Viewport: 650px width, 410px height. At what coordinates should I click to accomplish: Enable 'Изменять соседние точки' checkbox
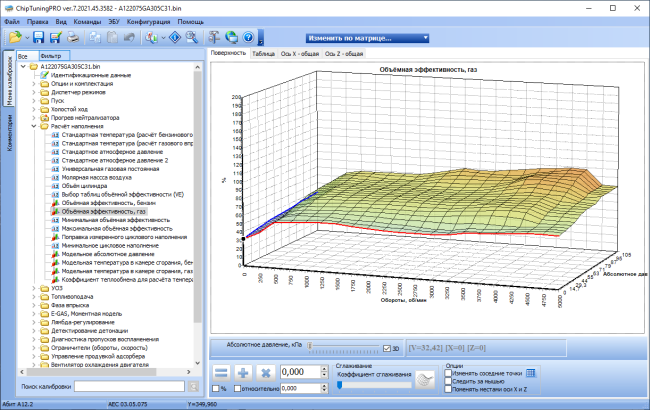(x=448, y=373)
